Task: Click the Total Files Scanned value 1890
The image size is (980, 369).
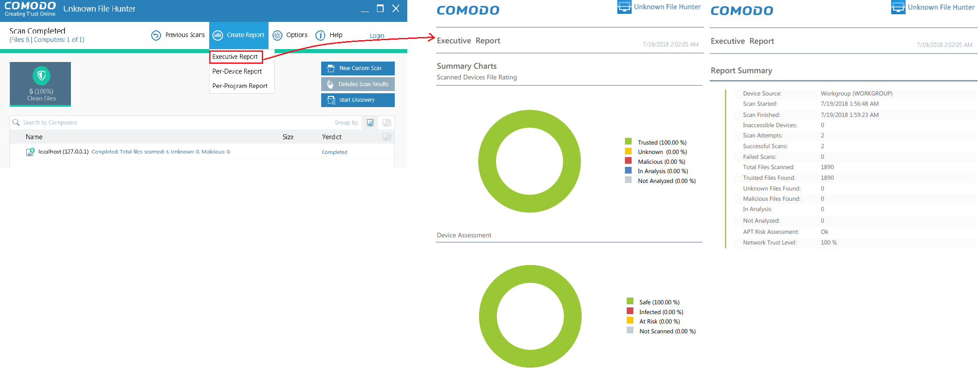Action: tap(827, 167)
